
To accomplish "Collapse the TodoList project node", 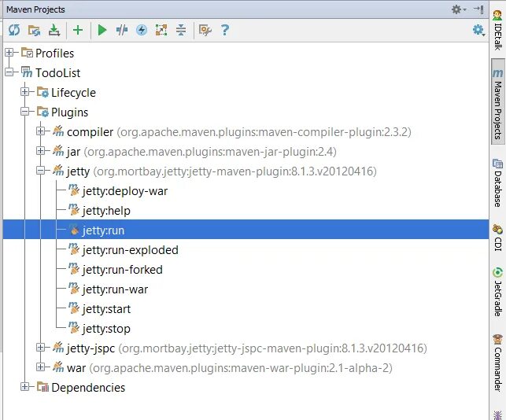I will [9, 72].
